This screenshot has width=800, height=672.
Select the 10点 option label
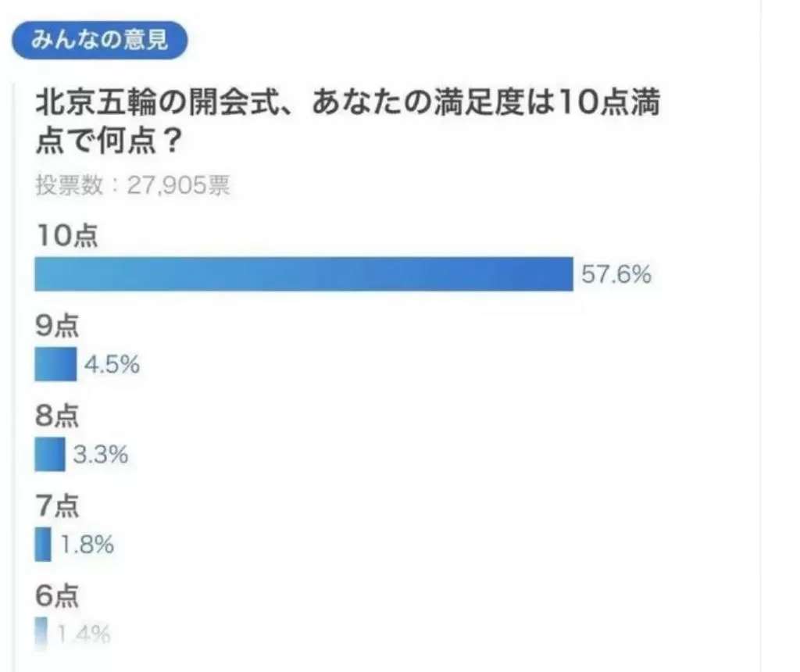click(x=66, y=236)
